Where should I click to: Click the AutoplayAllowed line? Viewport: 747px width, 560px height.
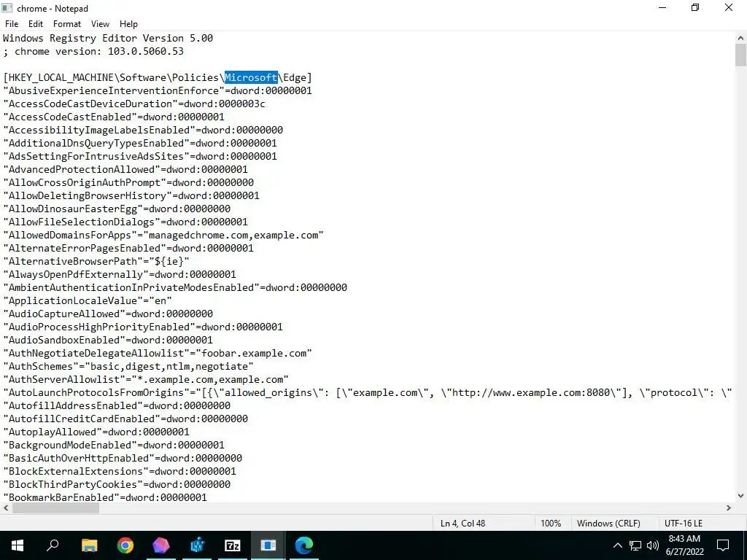pyautogui.click(x=96, y=432)
